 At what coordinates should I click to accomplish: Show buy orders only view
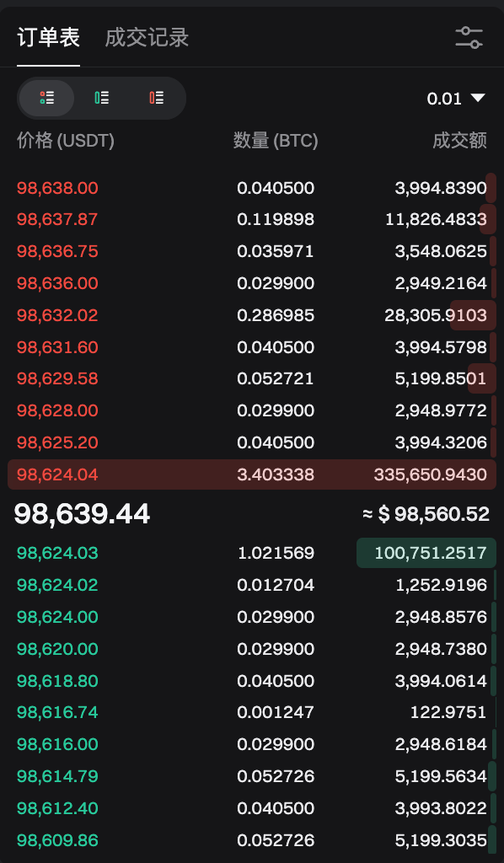(101, 98)
